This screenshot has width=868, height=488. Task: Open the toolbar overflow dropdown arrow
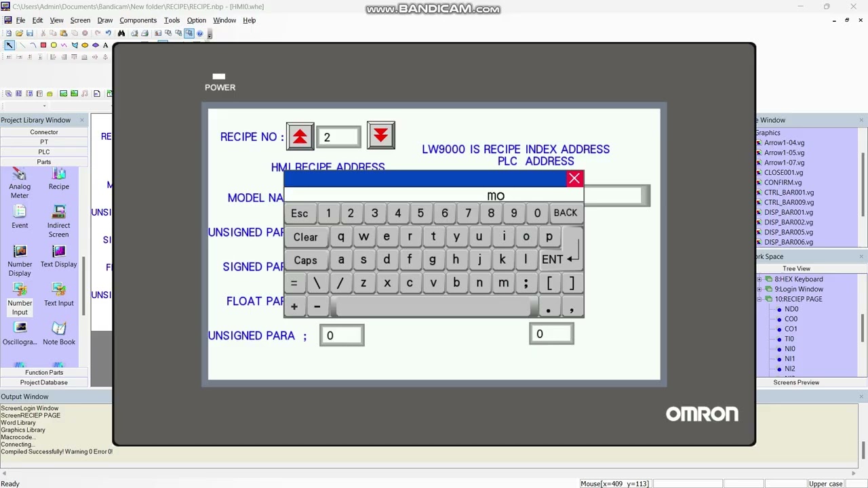coord(210,34)
